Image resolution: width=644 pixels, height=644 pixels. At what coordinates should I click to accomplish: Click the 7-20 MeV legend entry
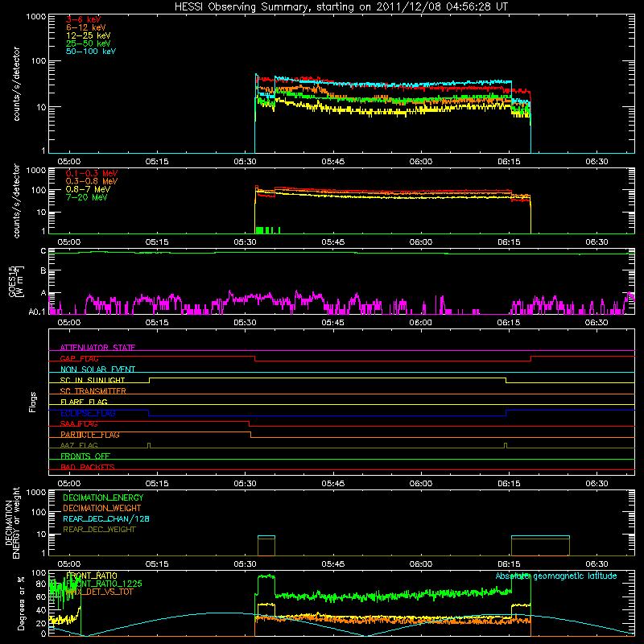86,197
